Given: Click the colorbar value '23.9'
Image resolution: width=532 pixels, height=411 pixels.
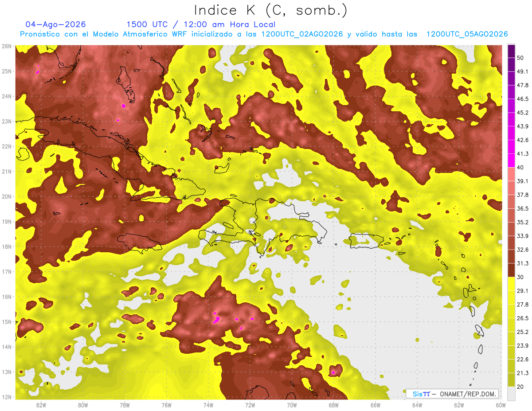Looking at the screenshot, I should (x=522, y=345).
